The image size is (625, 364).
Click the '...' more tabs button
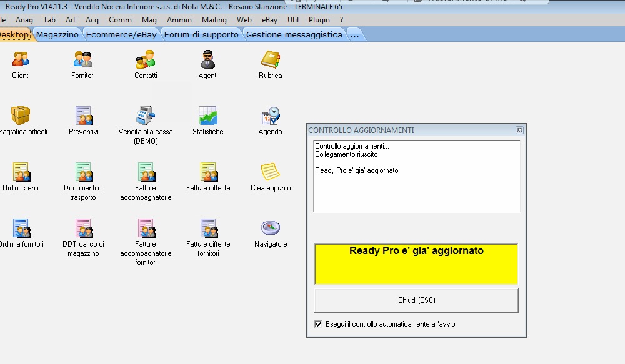[x=355, y=34]
